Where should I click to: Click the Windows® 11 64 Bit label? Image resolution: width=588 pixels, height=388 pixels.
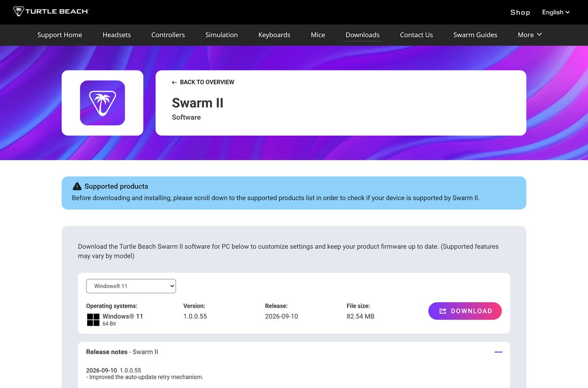pyautogui.click(x=122, y=319)
